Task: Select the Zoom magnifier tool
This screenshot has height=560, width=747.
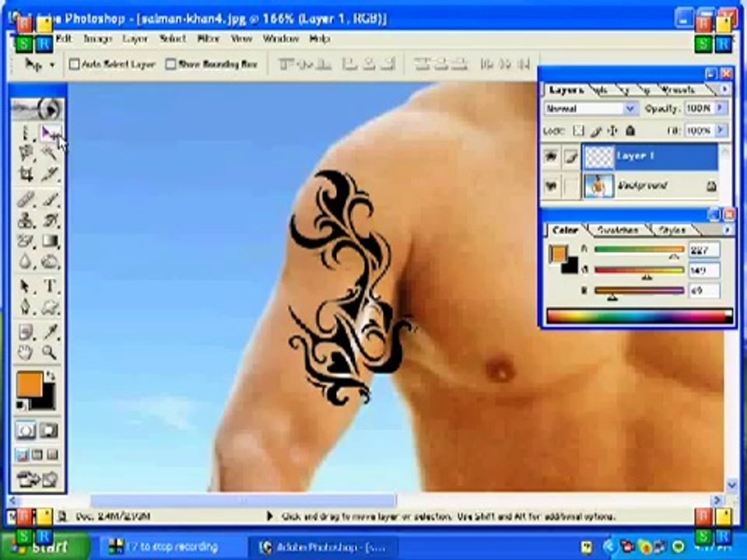Action: tap(50, 353)
